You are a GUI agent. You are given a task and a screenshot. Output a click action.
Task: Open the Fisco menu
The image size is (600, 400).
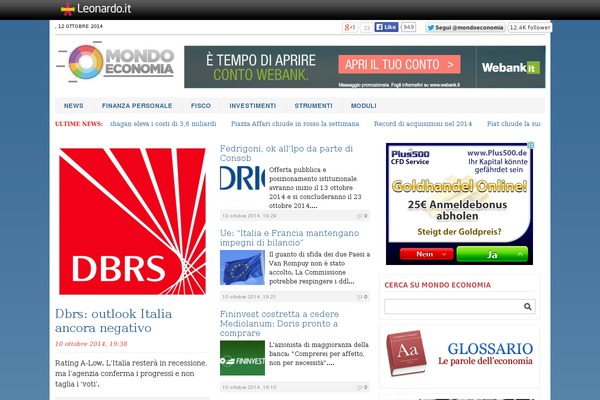point(201,106)
